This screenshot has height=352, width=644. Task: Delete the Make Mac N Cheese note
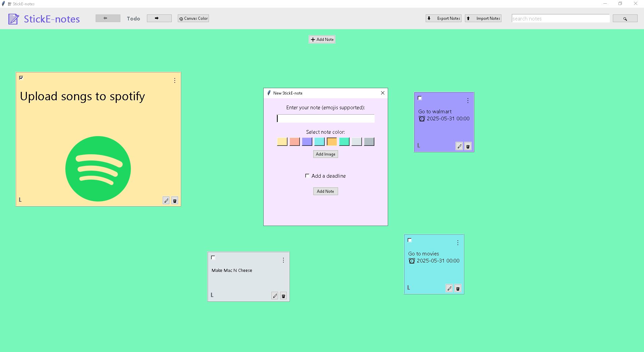[x=283, y=296]
